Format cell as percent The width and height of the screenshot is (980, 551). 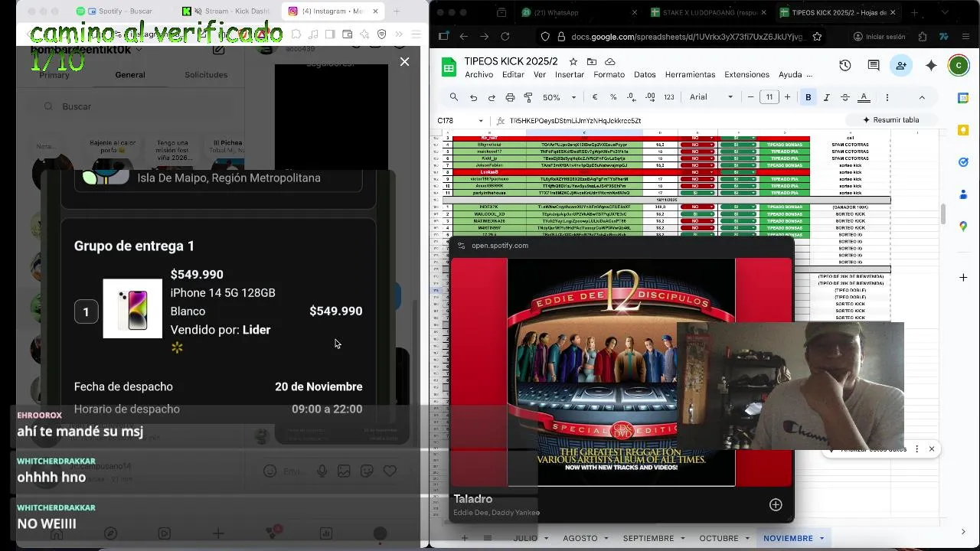point(613,97)
